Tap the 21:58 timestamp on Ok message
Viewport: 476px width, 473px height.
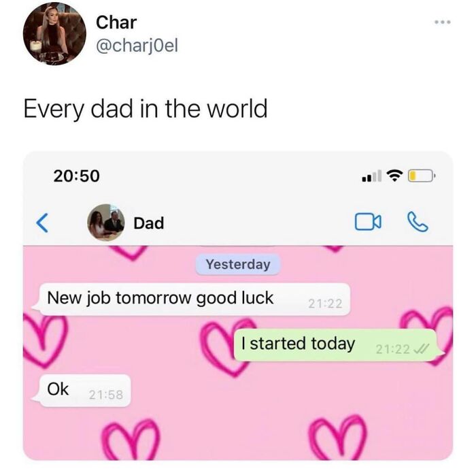106,395
